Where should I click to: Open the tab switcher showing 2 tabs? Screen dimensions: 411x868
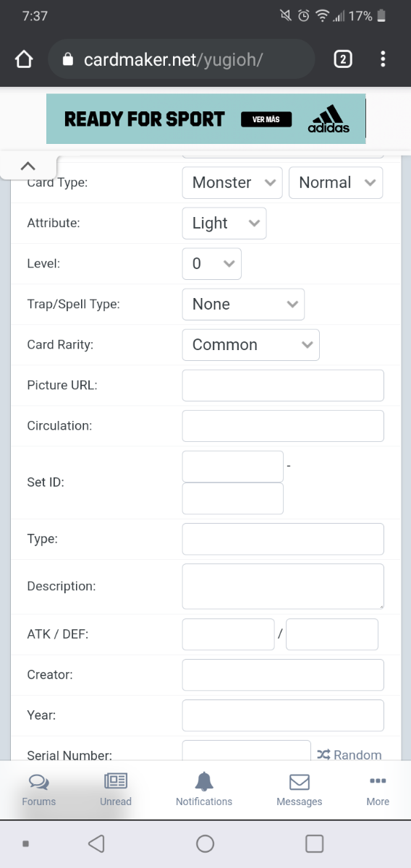coord(342,59)
